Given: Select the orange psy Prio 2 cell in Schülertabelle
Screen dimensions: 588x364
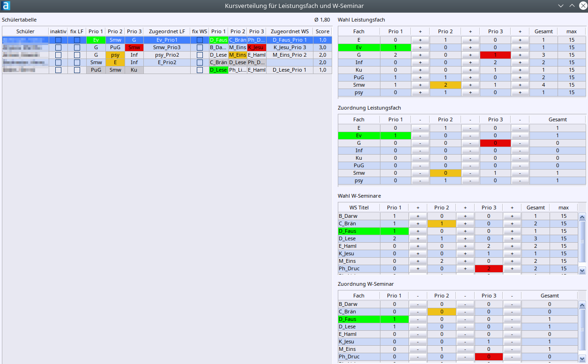Looking at the screenshot, I should (x=115, y=55).
